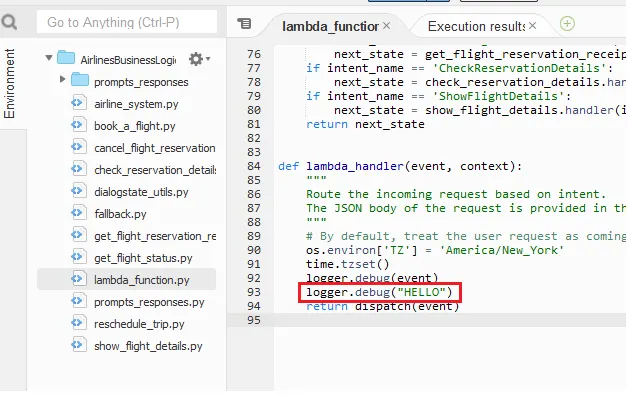Click line number 95 in the gutter
628x395 pixels.
(x=254, y=320)
